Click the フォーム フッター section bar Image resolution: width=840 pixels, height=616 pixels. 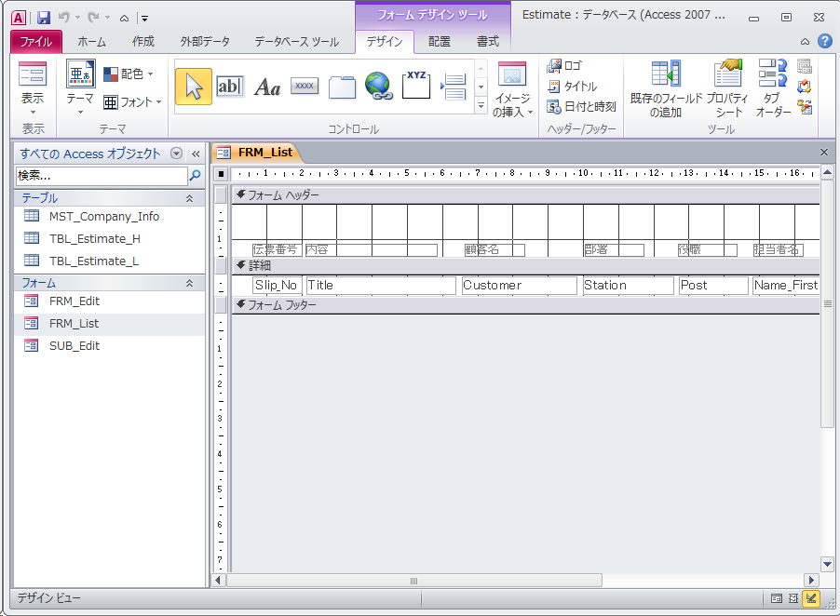click(x=525, y=305)
